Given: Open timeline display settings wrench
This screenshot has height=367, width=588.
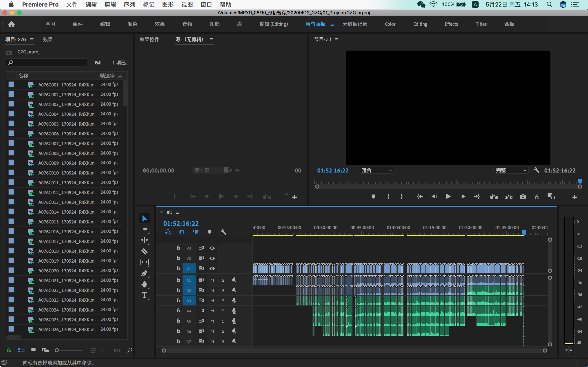Looking at the screenshot, I should click(223, 232).
